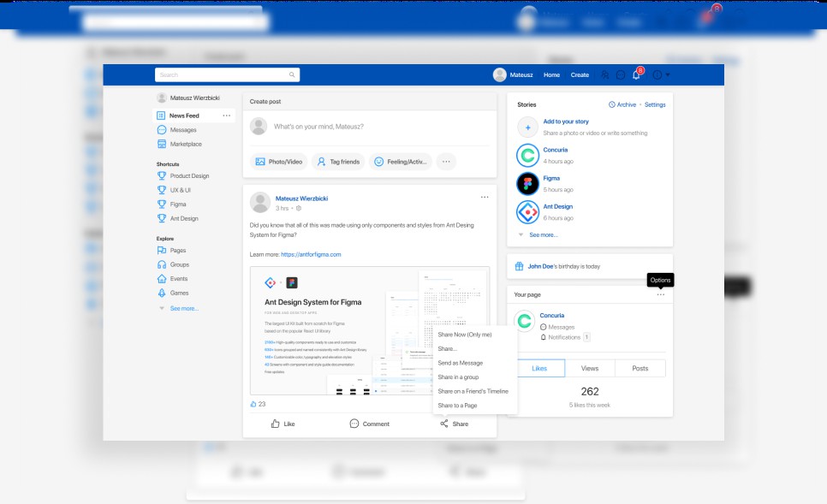This screenshot has width=827, height=504.
Task: Go to Home in the top bar
Action: click(551, 74)
